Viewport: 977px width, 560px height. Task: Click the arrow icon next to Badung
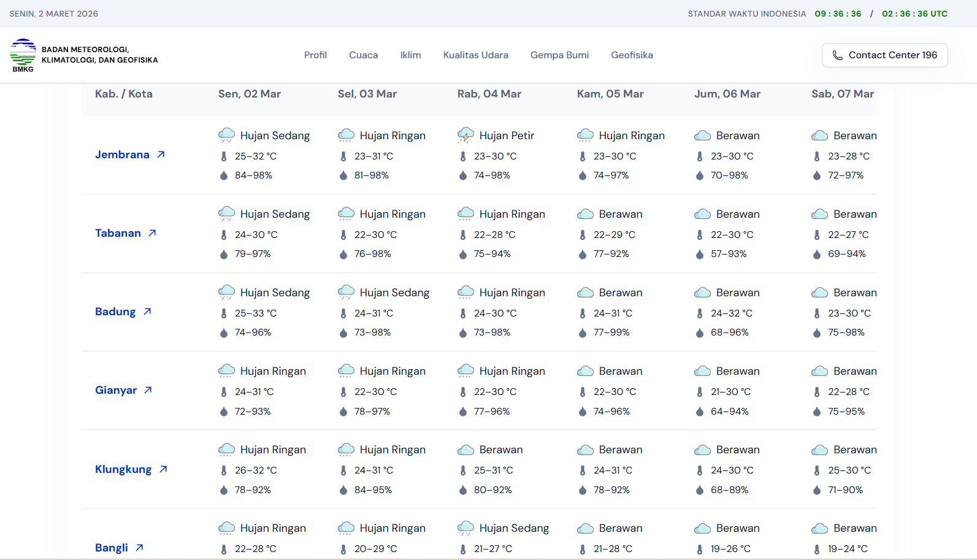[x=147, y=312]
